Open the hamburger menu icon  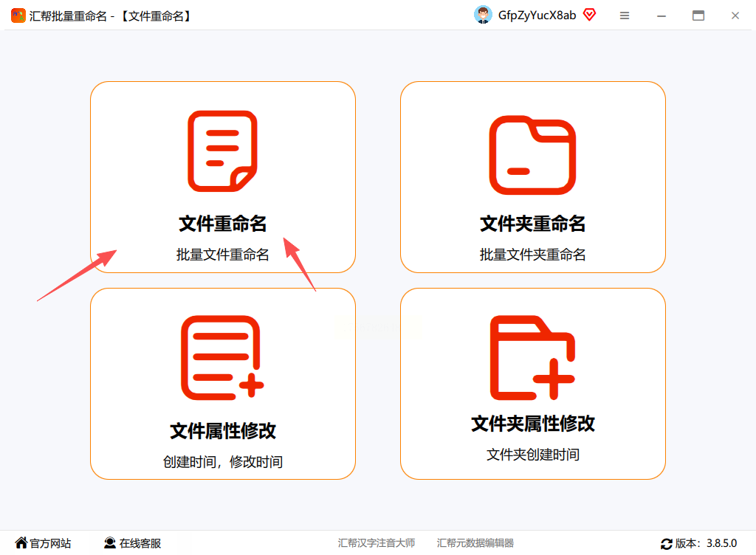click(x=625, y=15)
